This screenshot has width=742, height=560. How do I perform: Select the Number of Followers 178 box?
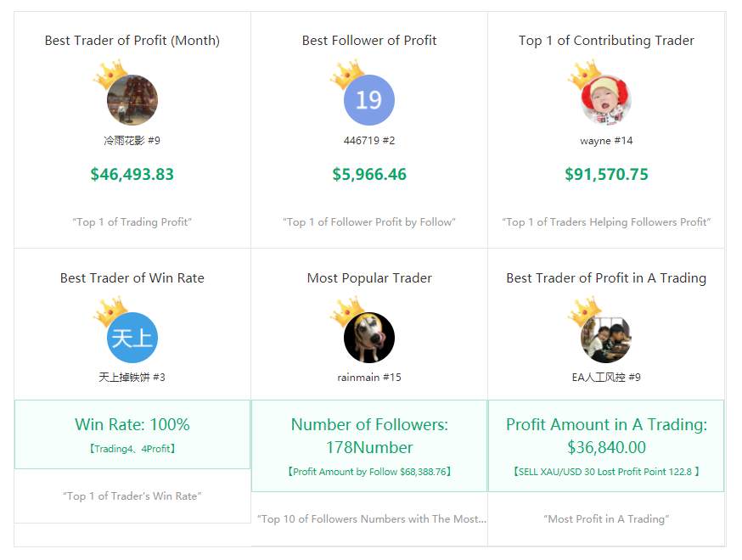point(369,445)
